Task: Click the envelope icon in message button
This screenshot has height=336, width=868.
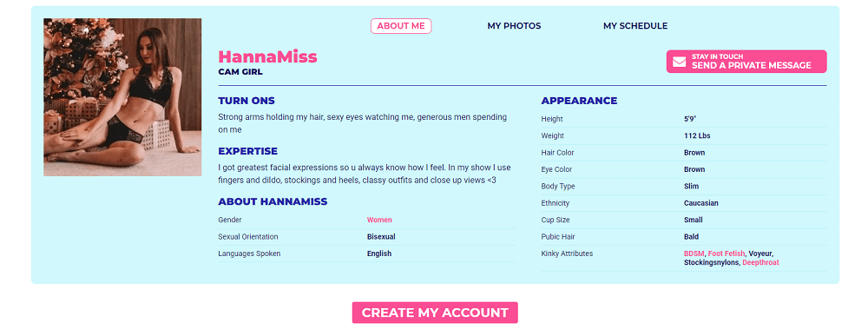Action: 679,62
